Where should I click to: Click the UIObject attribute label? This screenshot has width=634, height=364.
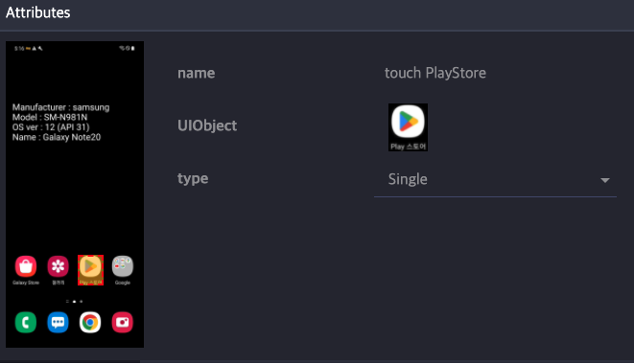tap(207, 125)
